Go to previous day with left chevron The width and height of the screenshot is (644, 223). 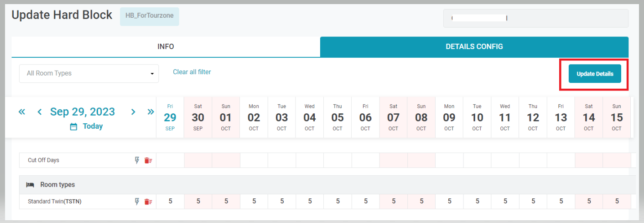point(40,112)
